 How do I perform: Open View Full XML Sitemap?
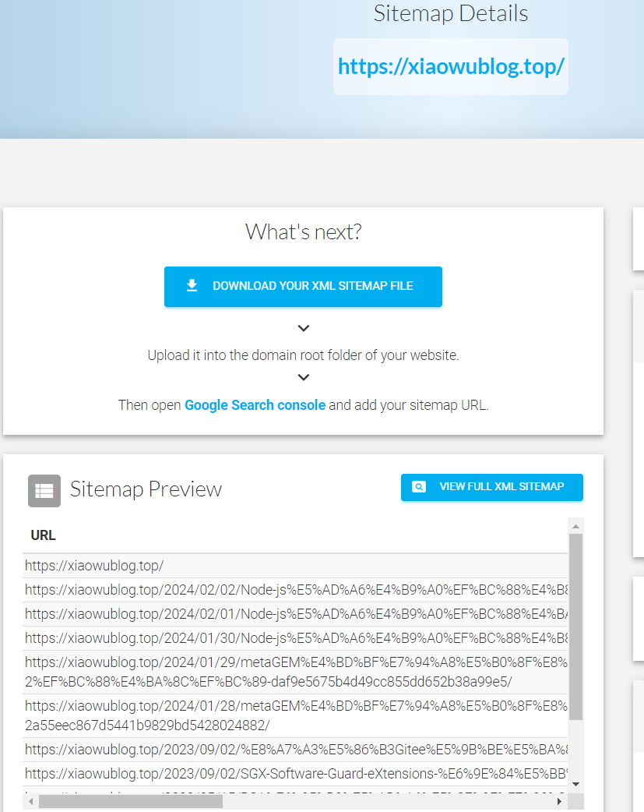(x=492, y=487)
